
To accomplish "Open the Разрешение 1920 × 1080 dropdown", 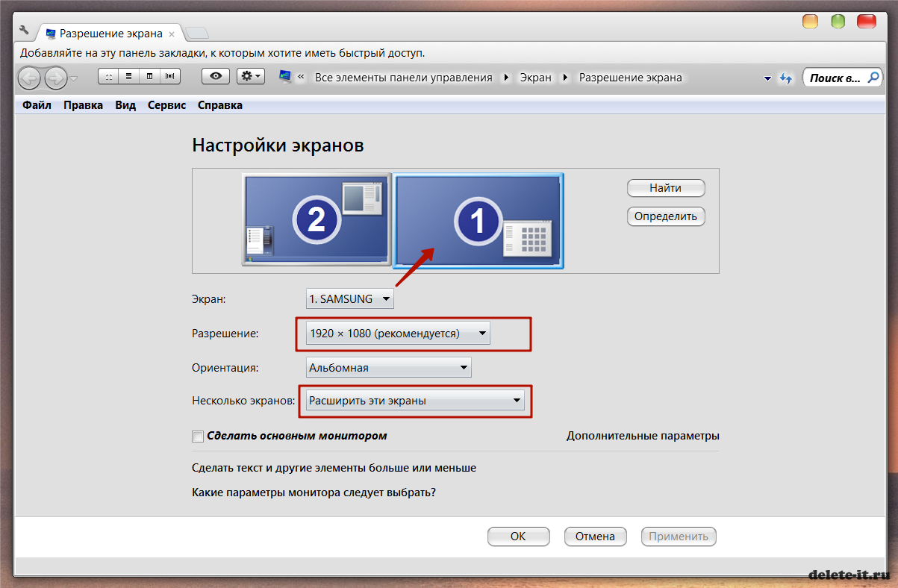I will 398,333.
